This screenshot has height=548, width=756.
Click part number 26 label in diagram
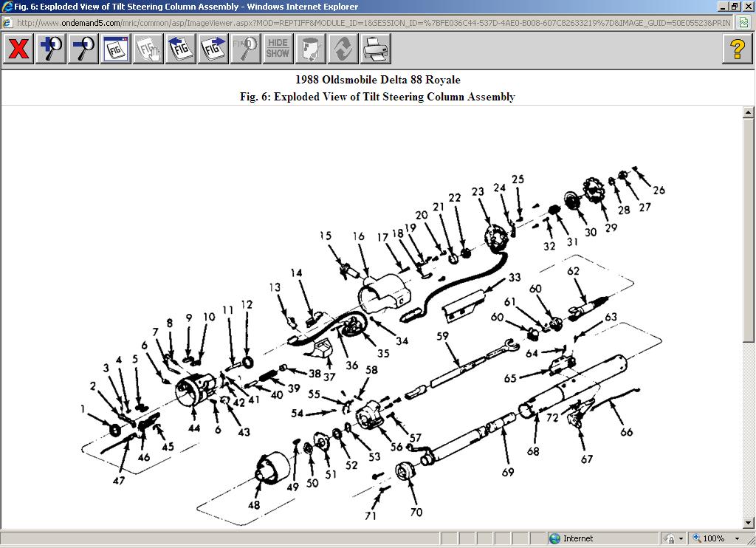(659, 190)
